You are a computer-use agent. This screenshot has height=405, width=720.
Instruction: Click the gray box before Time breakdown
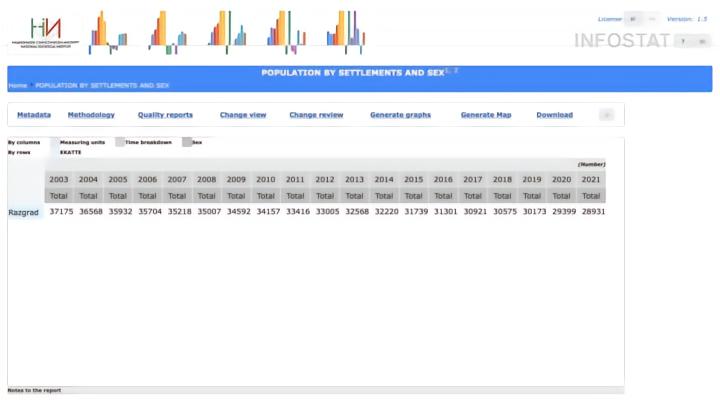120,142
